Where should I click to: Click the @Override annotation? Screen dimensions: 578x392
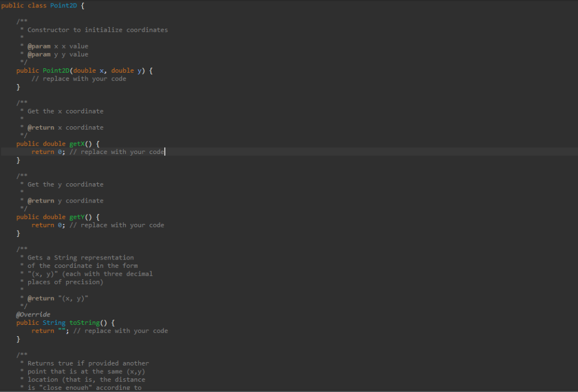(32, 314)
